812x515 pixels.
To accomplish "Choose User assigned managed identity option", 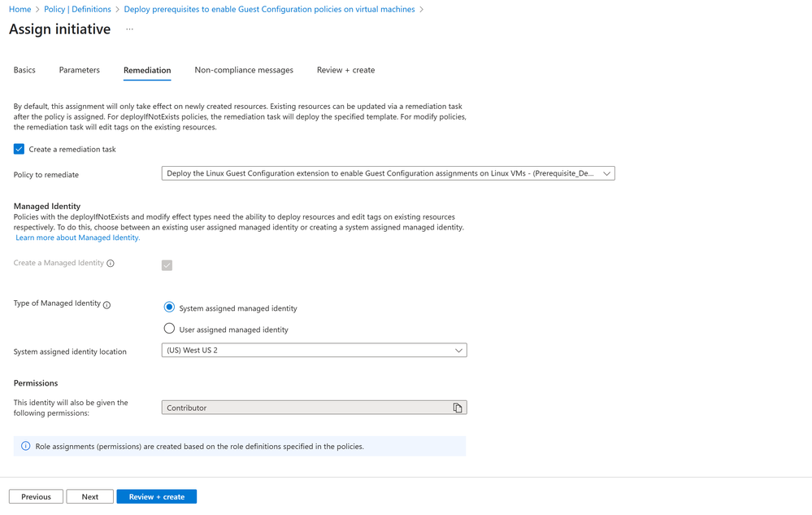I will tap(169, 329).
